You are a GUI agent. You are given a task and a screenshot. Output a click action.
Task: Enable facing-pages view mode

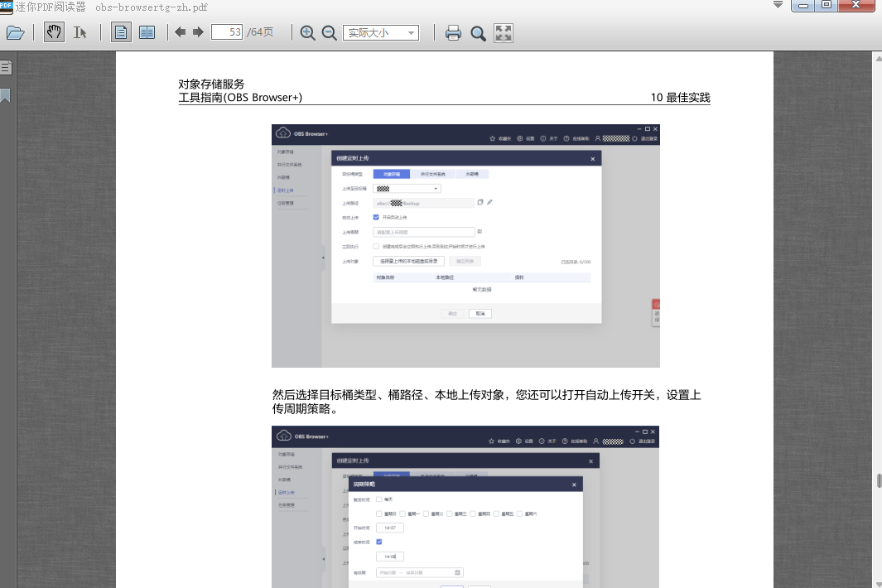pyautogui.click(x=147, y=32)
